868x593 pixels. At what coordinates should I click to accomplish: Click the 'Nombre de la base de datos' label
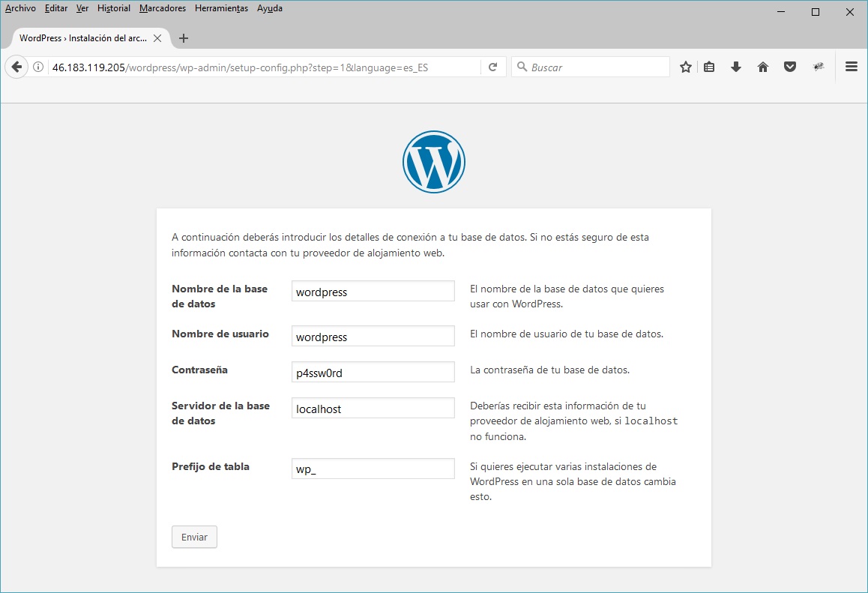point(220,296)
